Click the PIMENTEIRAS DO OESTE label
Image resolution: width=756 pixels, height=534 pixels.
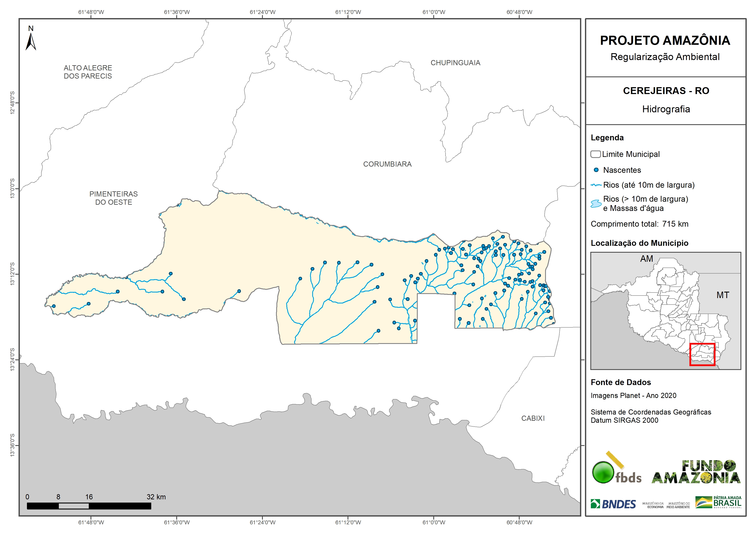pyautogui.click(x=114, y=198)
